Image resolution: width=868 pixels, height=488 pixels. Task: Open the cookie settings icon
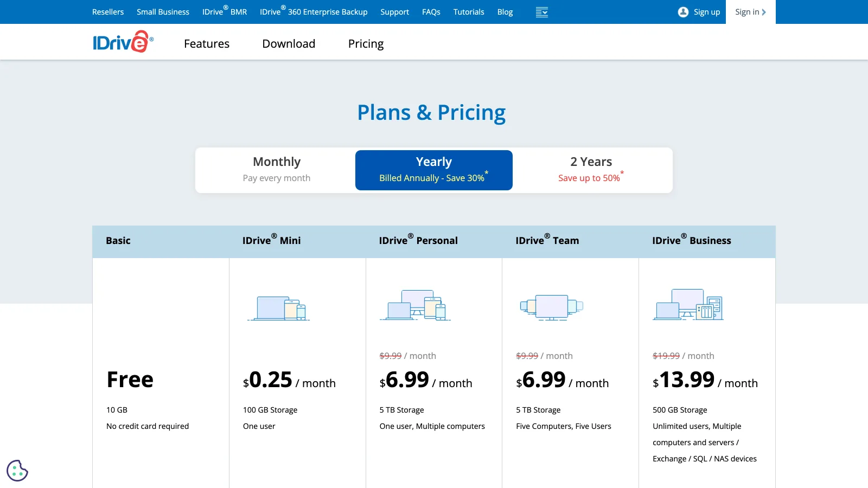[x=17, y=471]
